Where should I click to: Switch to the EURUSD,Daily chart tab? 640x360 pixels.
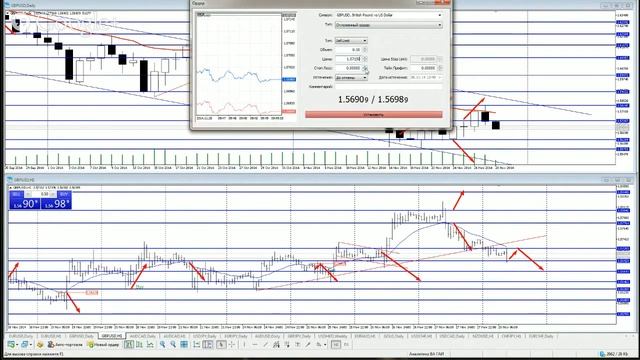click(x=21, y=336)
